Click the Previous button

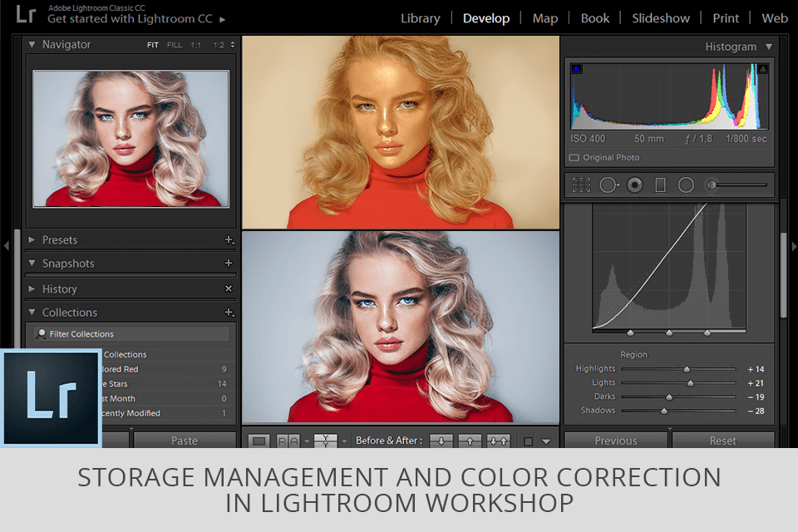tap(615, 441)
